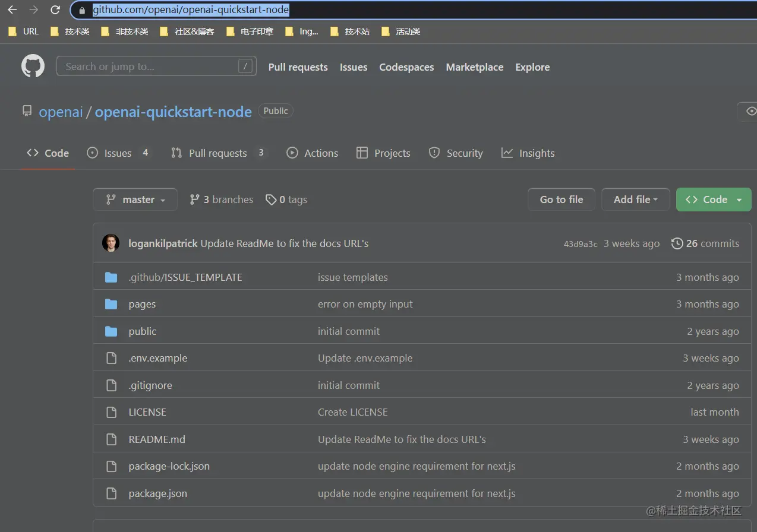Click the Search or jump to field

click(x=156, y=66)
